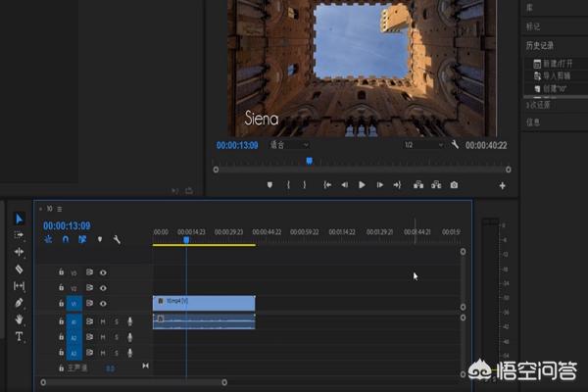Click the Export Frame camera icon
Viewport: 588px width, 392px height.
coord(454,184)
